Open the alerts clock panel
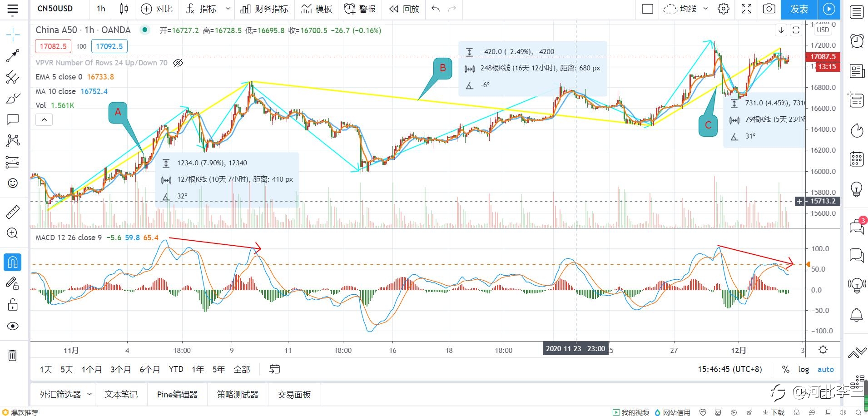 click(857, 41)
